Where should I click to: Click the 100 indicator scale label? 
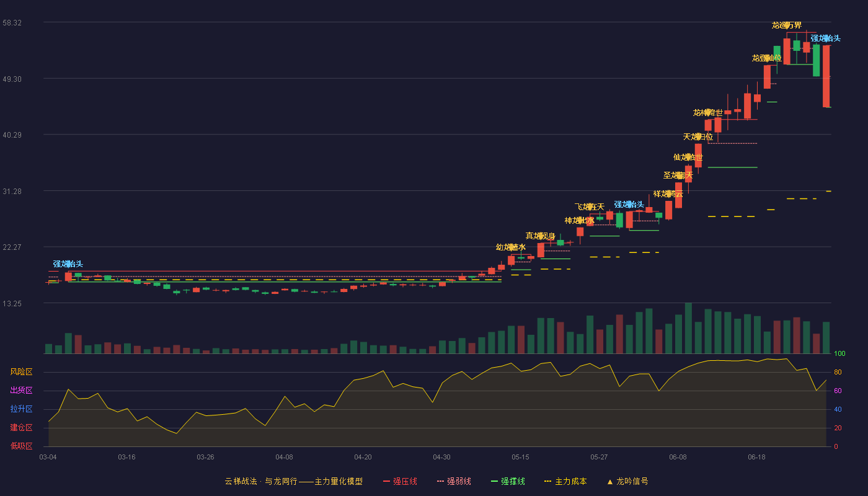[839, 353]
